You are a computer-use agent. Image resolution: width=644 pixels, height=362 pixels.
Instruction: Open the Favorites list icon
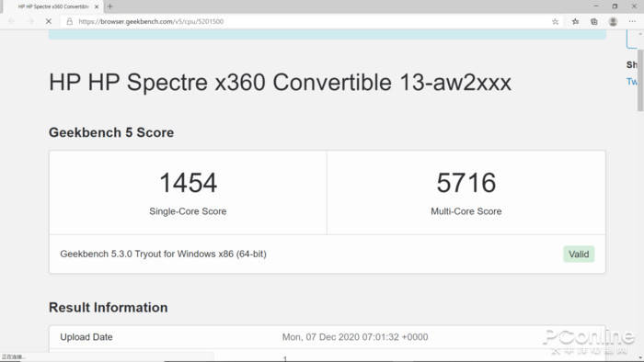point(575,22)
